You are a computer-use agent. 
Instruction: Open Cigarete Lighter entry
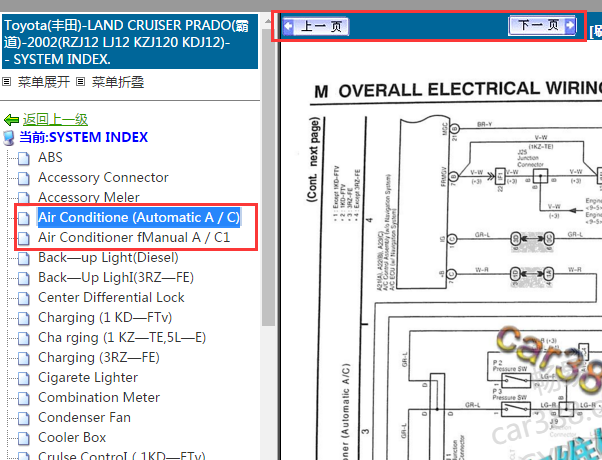(x=88, y=377)
